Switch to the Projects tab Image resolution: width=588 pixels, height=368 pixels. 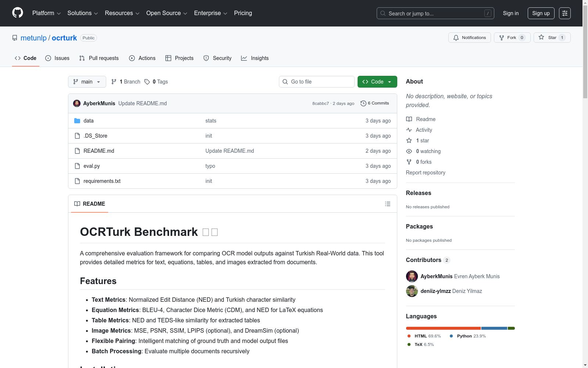pos(179,58)
